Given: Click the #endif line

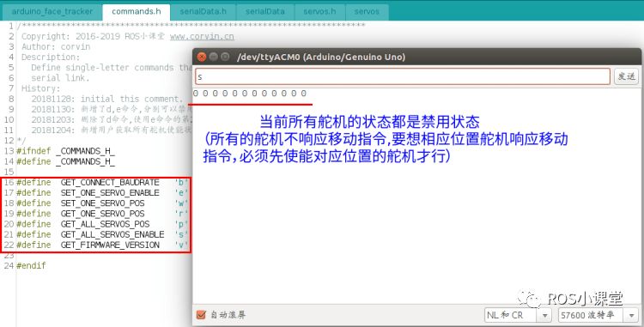Looking at the screenshot, I should [31, 265].
